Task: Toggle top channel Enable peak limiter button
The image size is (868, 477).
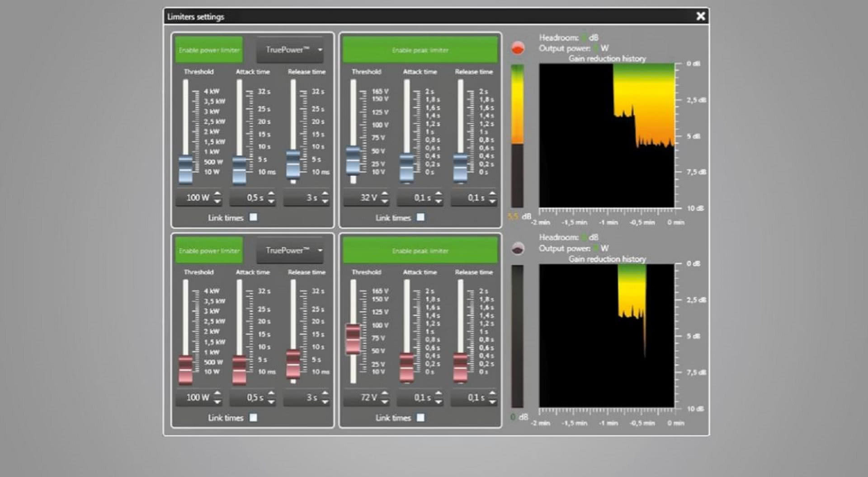Action: click(x=420, y=50)
